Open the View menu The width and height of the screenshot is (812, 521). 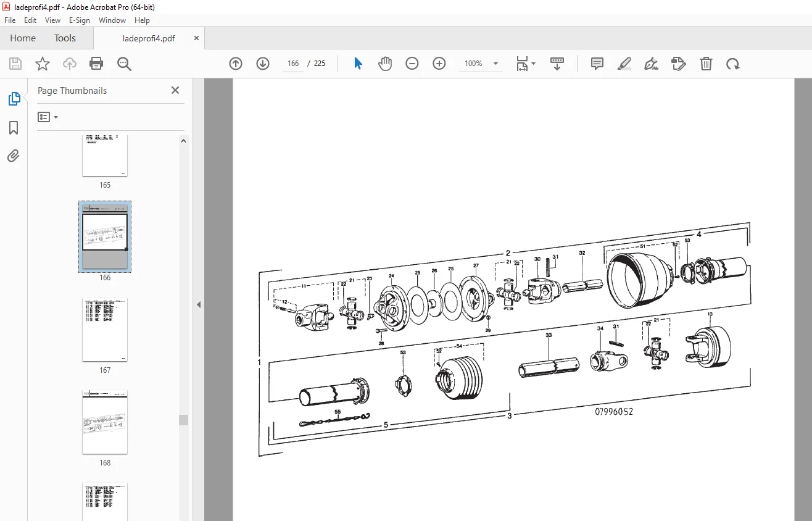[x=53, y=20]
